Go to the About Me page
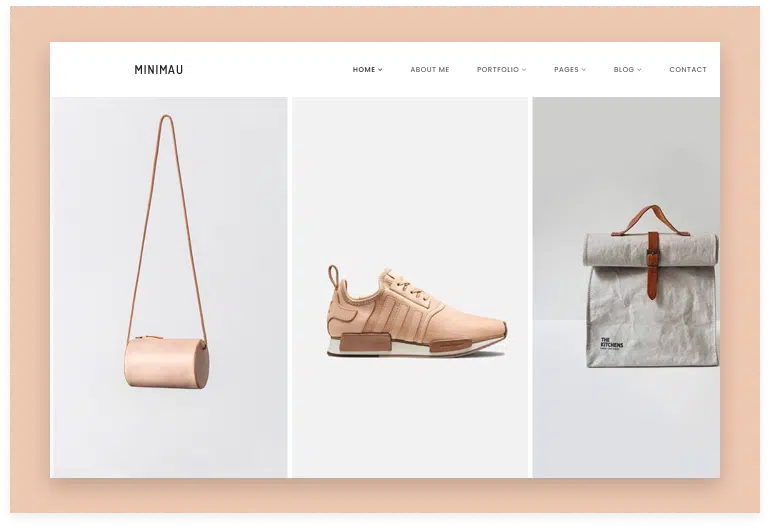Image resolution: width=770 pixels, height=527 pixels. click(x=430, y=70)
